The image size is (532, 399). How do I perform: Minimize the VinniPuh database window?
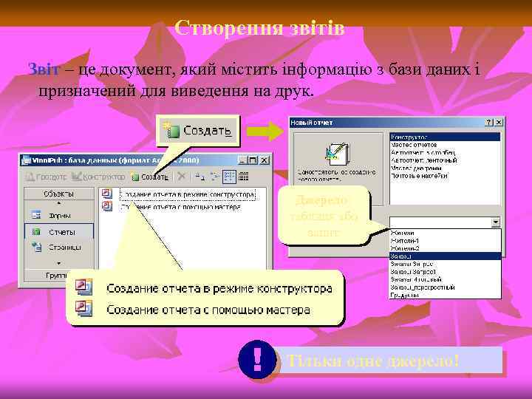[x=242, y=160]
